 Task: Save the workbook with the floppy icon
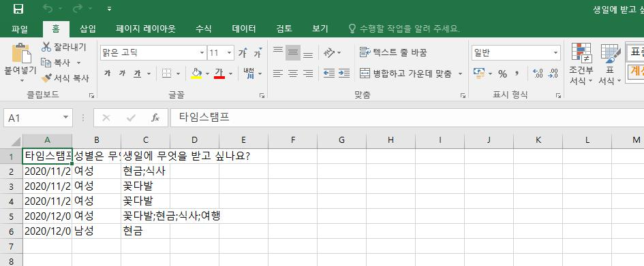point(18,9)
